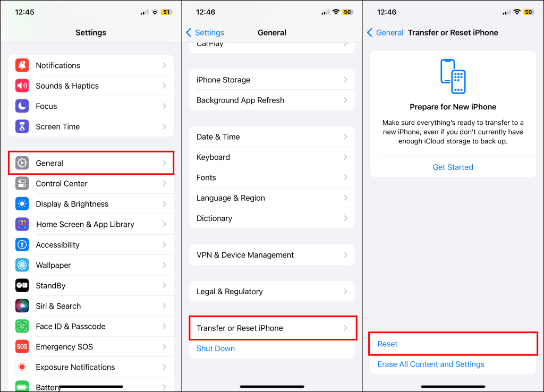Tap the Emergency SOS icon
The width and height of the screenshot is (544, 392).
[22, 347]
